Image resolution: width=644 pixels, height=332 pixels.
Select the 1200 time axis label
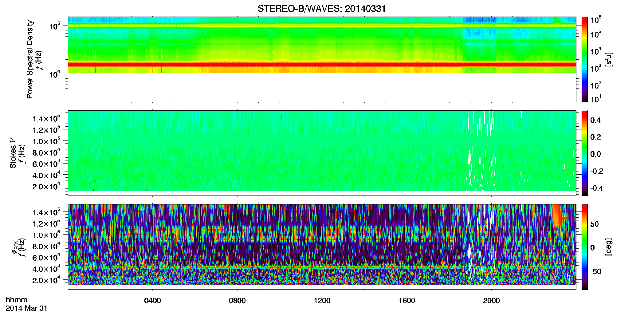(322, 301)
